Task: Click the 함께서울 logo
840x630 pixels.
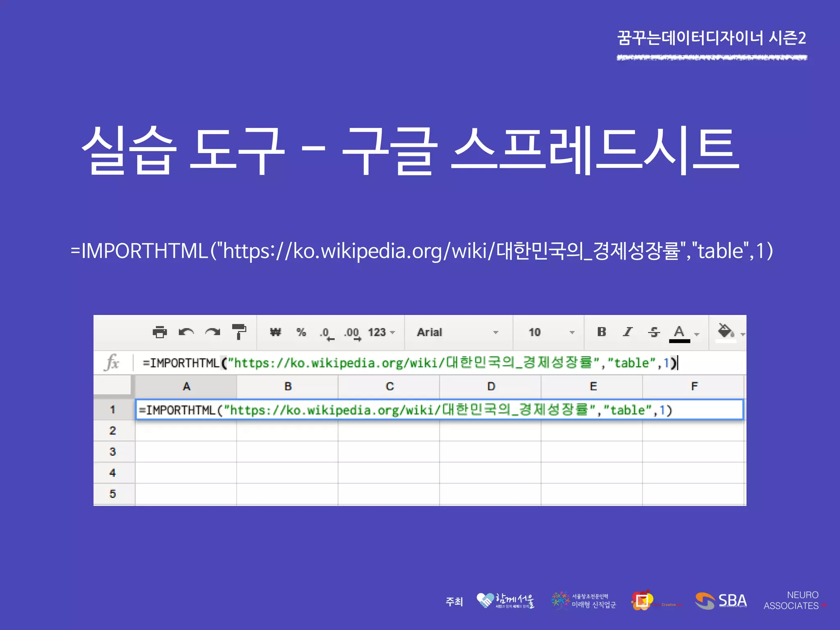Action: (x=505, y=601)
